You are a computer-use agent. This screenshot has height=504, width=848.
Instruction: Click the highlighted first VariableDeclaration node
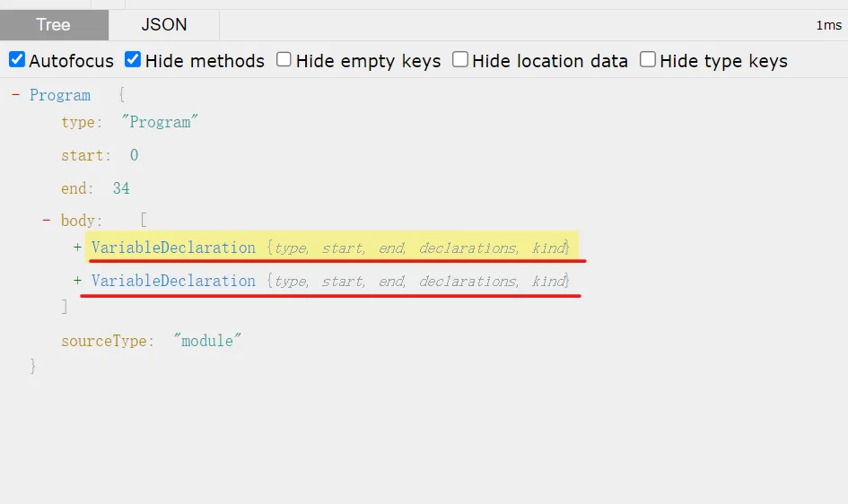point(173,248)
